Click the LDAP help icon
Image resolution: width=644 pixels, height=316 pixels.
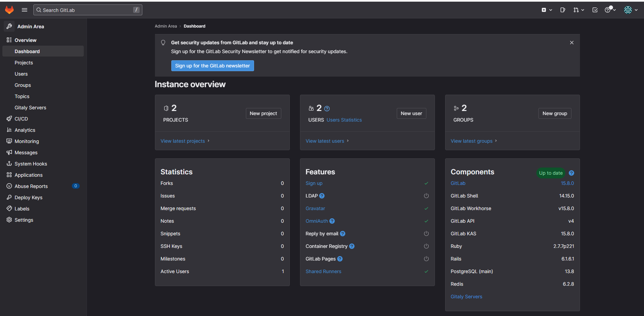pos(322,196)
